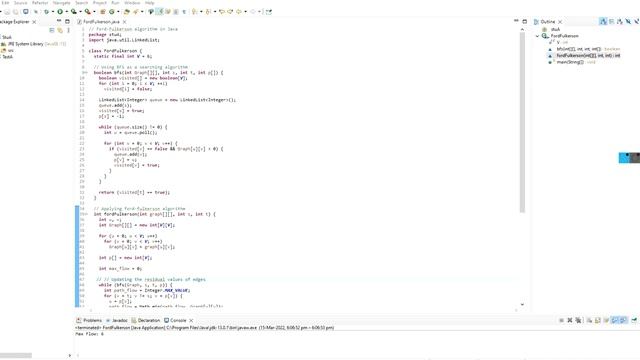Click the Debug bug icon in toolbar
Image resolution: width=640 pixels, height=360 pixels.
pyautogui.click(x=46, y=12)
